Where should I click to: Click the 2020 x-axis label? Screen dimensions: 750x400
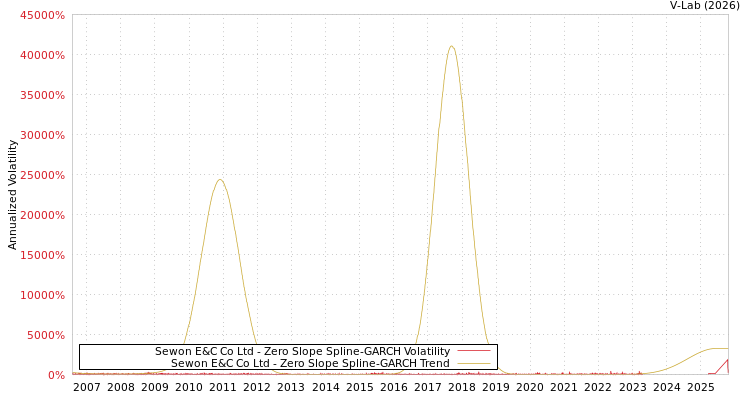(x=530, y=387)
